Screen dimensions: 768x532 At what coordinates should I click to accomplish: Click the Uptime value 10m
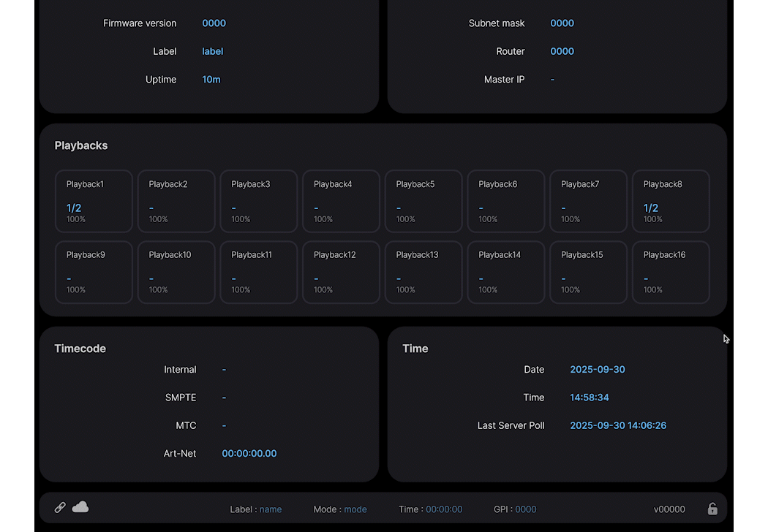[211, 80]
